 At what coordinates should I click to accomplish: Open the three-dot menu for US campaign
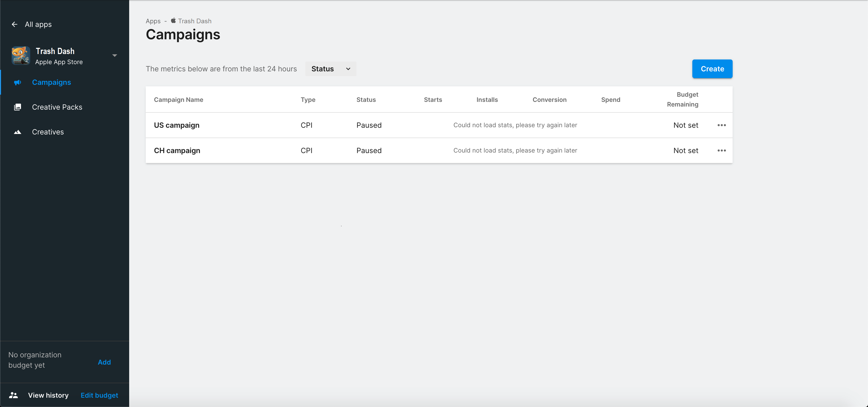point(722,125)
